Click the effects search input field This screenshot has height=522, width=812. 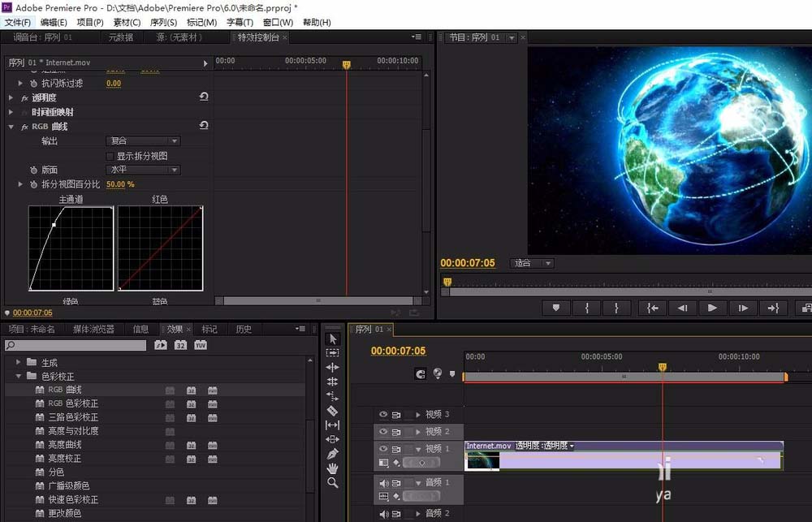[76, 345]
